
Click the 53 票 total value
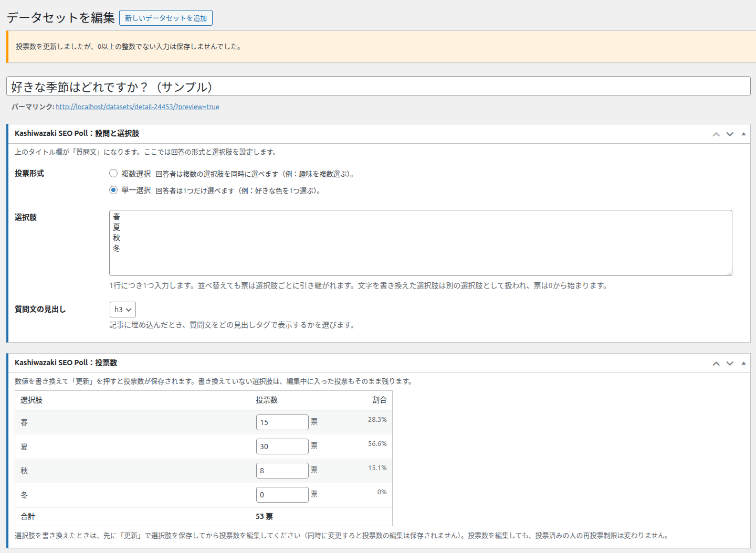(264, 516)
